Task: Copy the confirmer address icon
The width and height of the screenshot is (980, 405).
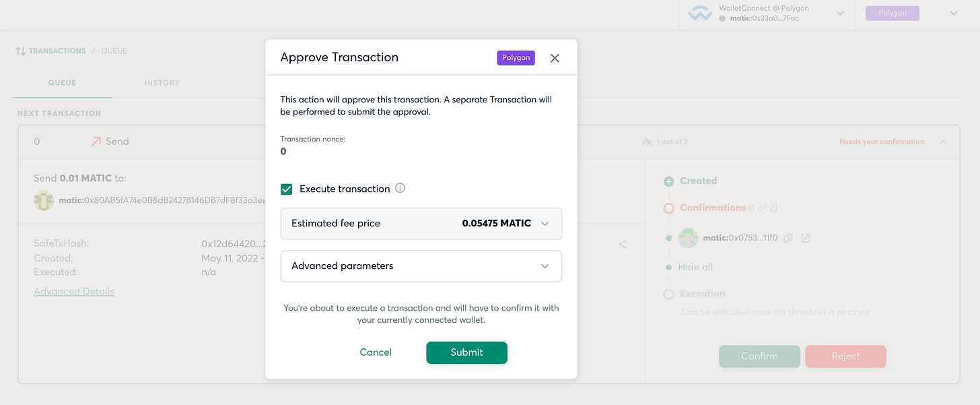Action: [x=788, y=238]
